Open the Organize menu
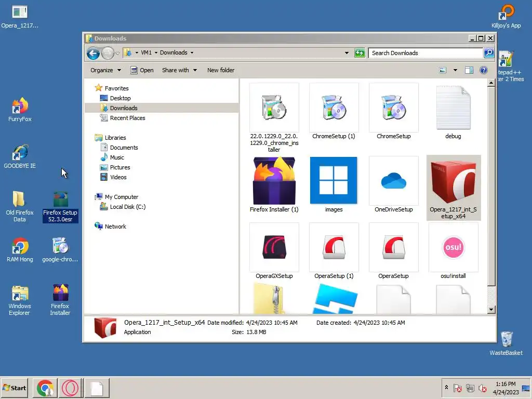 (105, 70)
